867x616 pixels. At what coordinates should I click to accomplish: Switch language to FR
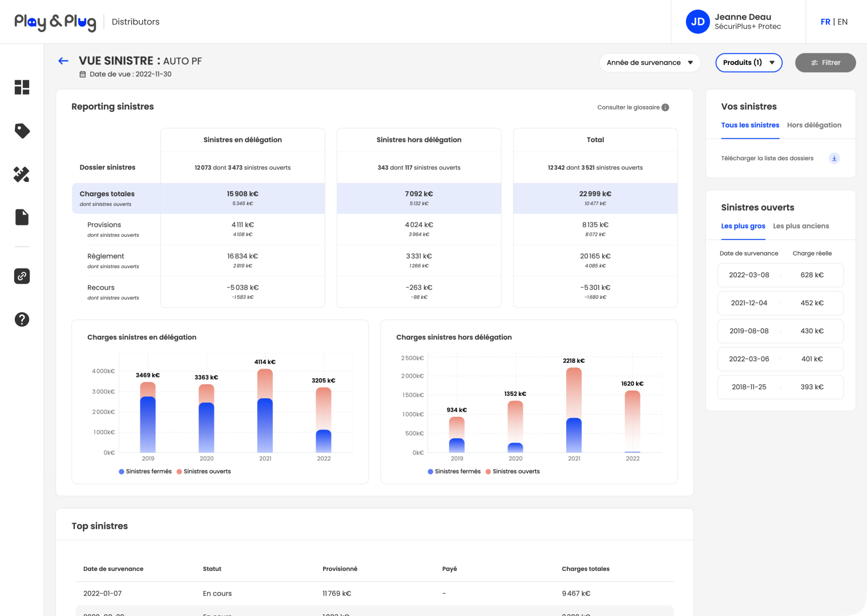[x=825, y=22]
